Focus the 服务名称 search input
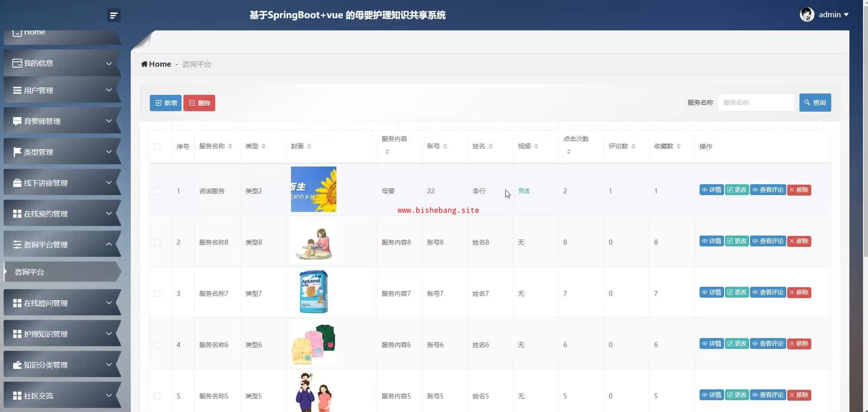 [756, 103]
